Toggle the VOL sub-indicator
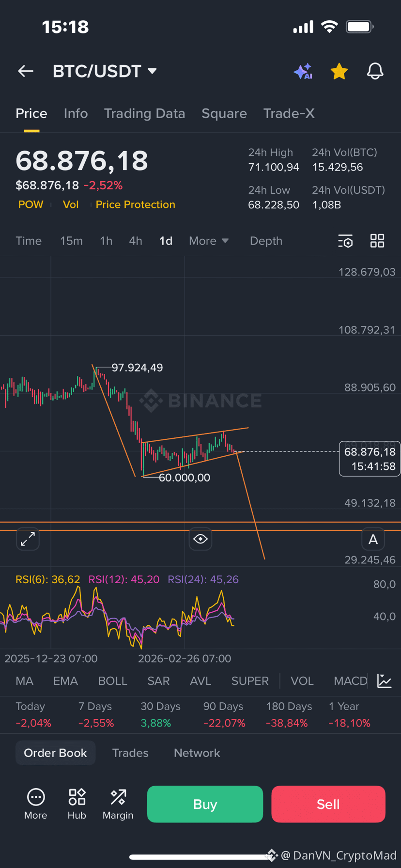The height and width of the screenshot is (868, 401). 302,681
